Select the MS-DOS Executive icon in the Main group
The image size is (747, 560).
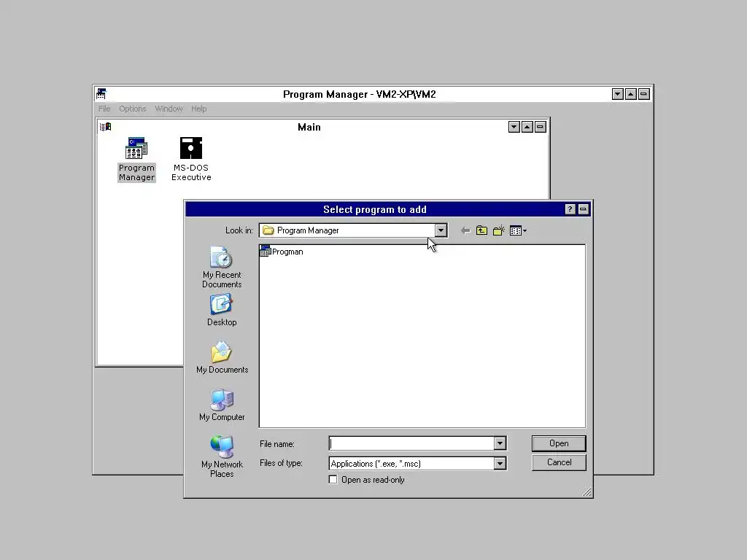191,160
